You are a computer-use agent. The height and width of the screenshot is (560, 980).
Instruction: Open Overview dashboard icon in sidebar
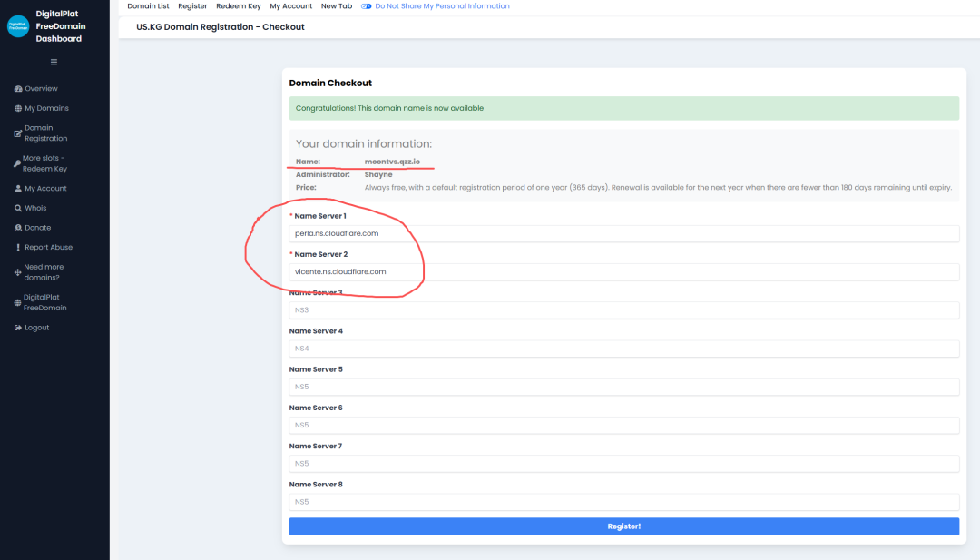(18, 89)
